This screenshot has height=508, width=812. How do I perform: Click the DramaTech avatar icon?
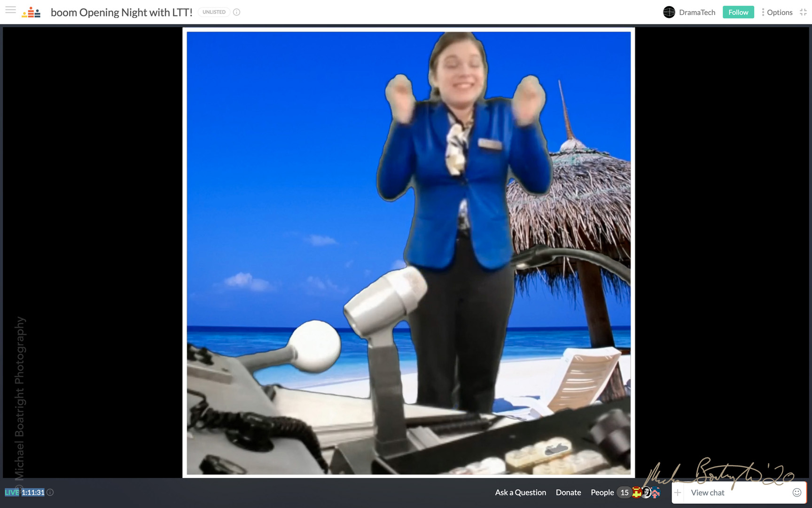click(x=669, y=12)
